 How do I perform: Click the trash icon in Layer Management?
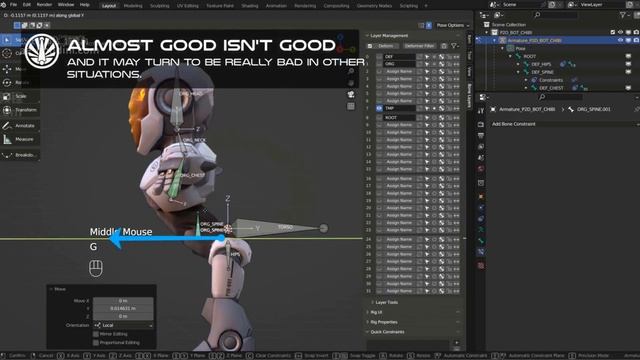pyautogui.click(x=444, y=46)
